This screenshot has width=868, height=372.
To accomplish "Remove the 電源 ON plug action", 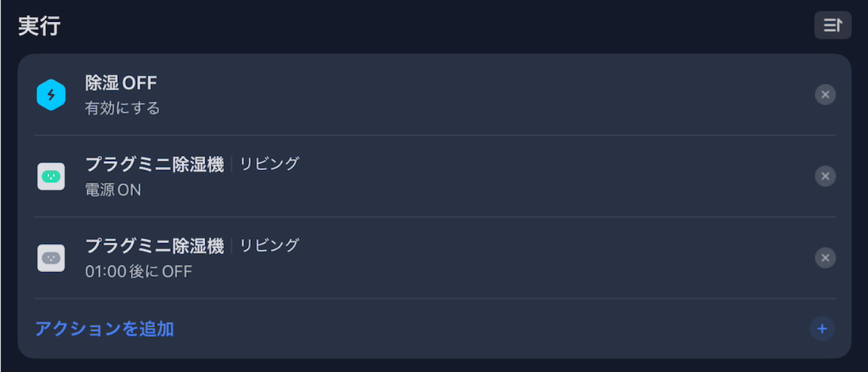I will pyautogui.click(x=825, y=176).
